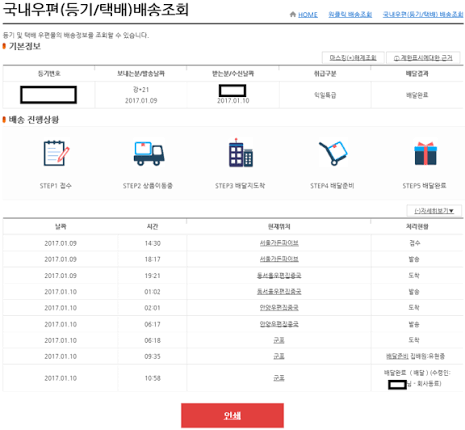
Task: Click the STEP5 배달완료 label
Action: click(424, 186)
